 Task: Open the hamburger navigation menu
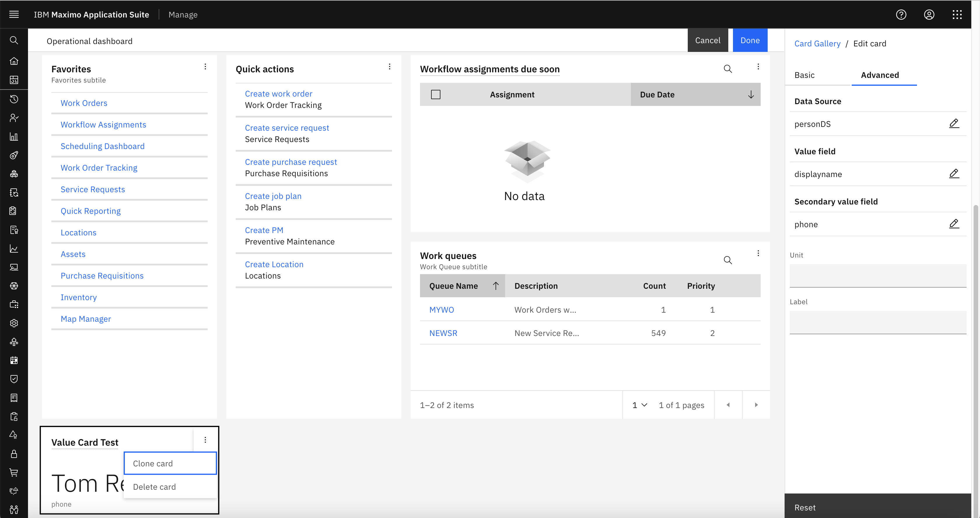coord(14,15)
